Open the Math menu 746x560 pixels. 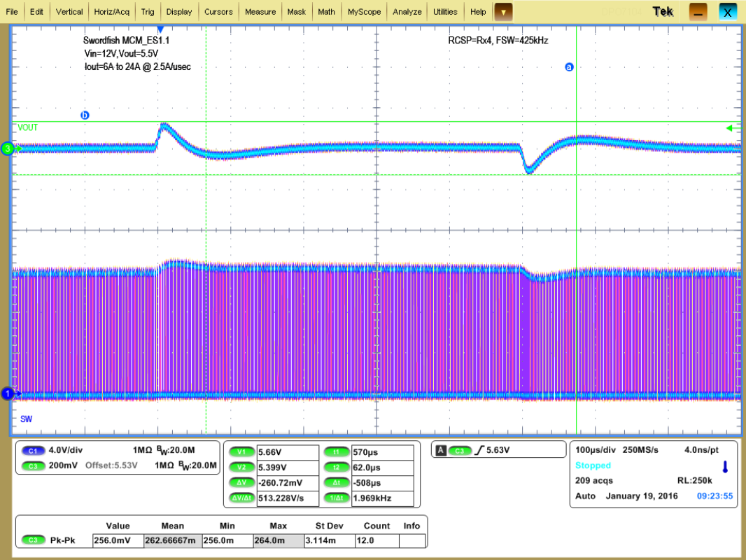point(326,11)
